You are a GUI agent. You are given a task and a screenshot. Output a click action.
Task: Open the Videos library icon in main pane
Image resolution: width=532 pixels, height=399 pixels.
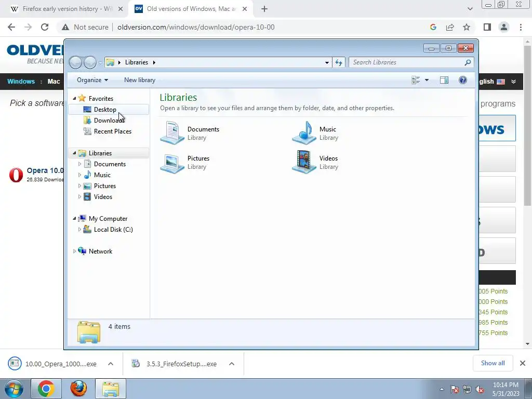tap(304, 162)
